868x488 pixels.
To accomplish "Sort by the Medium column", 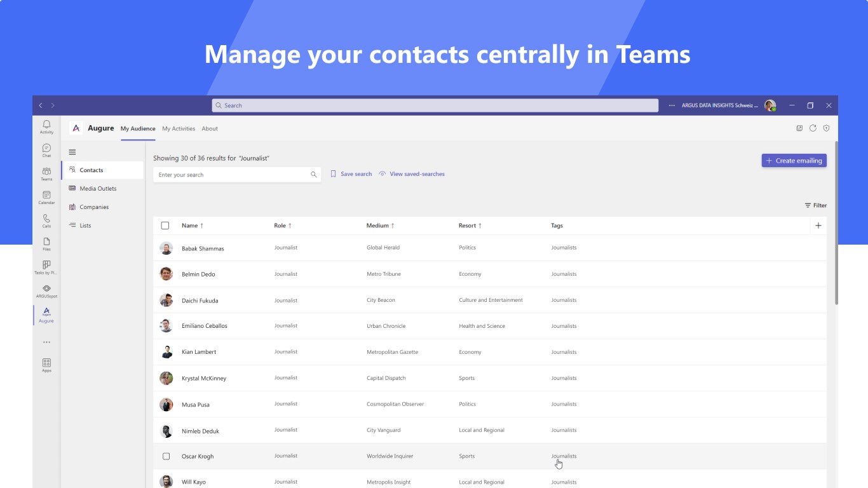I will (381, 226).
